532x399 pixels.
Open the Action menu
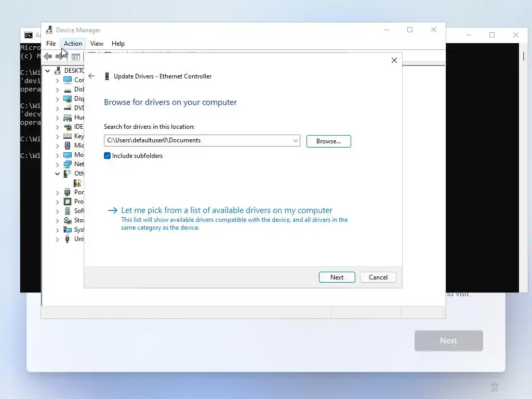[73, 44]
